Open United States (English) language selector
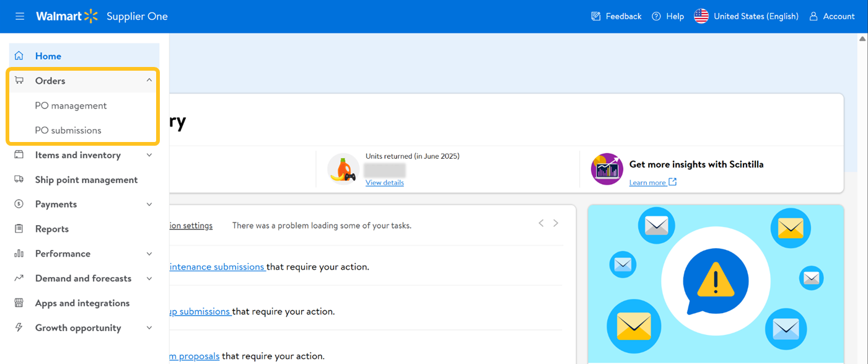 (x=746, y=16)
